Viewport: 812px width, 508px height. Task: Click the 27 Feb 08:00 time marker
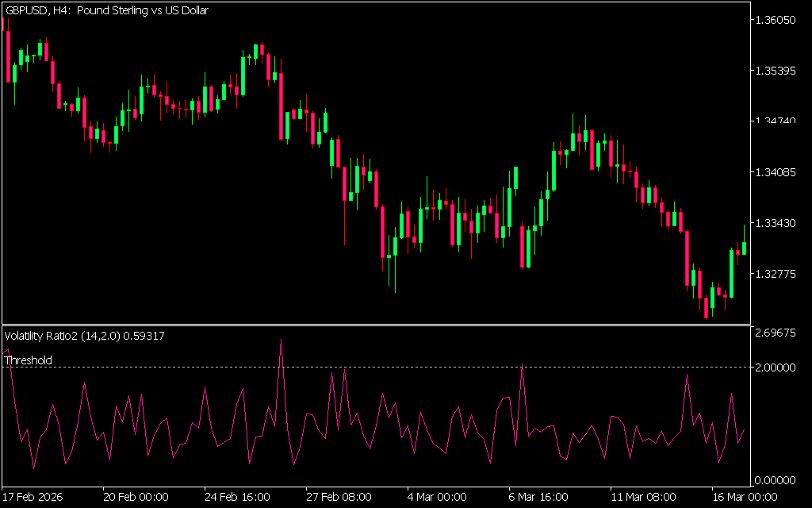(338, 497)
